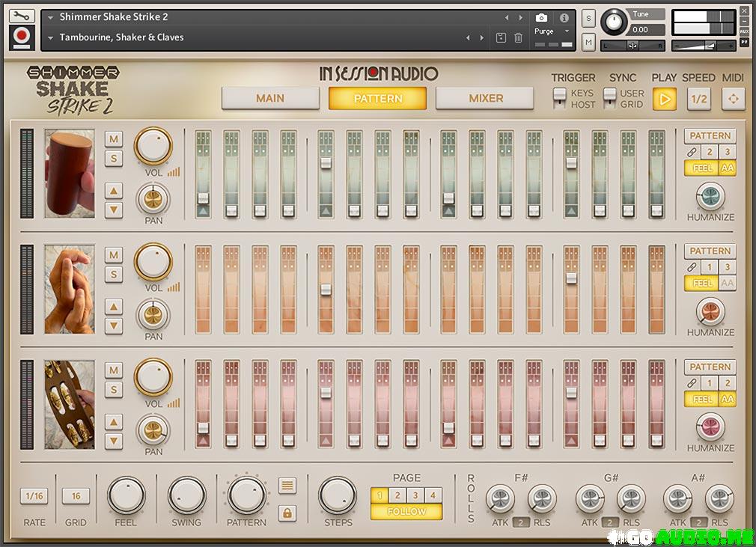Solo the tambourine track with S
The image size is (756, 547).
pyautogui.click(x=114, y=389)
